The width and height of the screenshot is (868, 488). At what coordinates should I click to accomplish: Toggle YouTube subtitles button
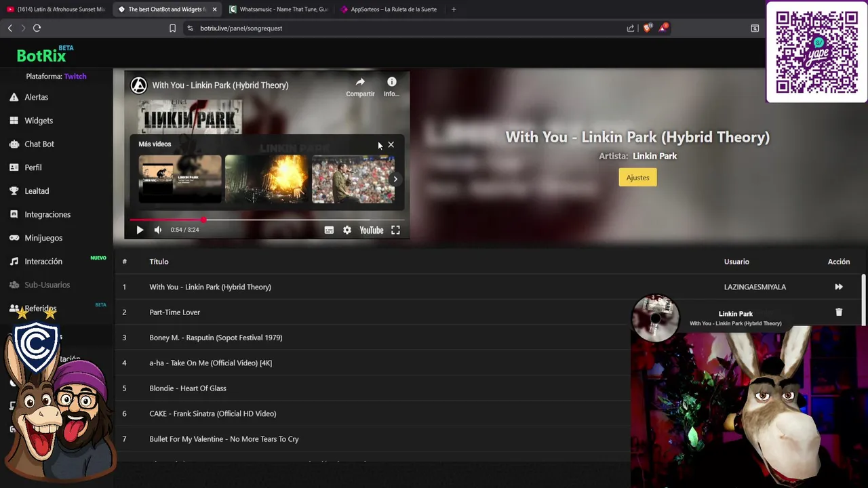tap(329, 230)
